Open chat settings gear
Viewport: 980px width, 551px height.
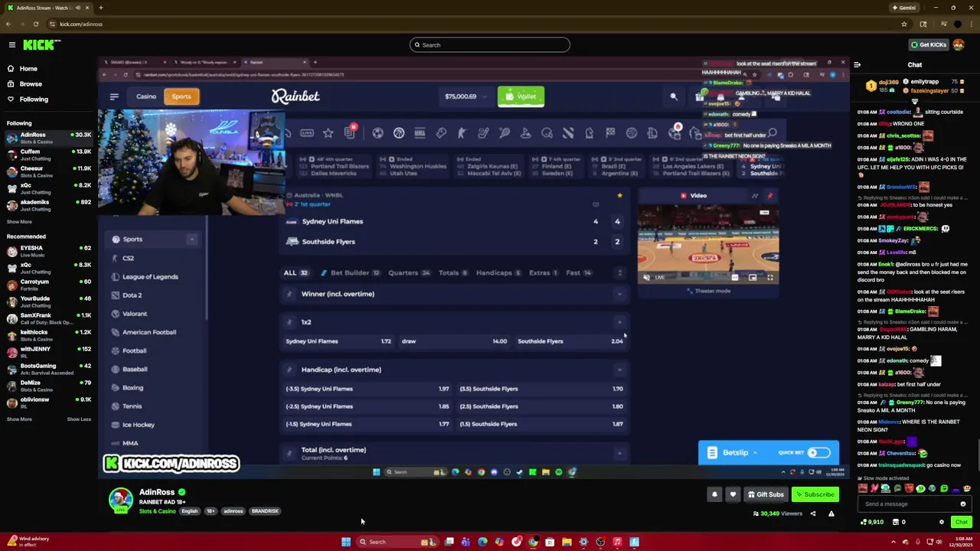[x=942, y=523]
